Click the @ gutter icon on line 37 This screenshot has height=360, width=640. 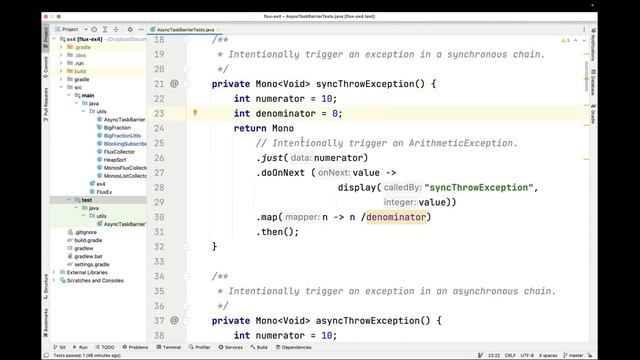point(174,320)
